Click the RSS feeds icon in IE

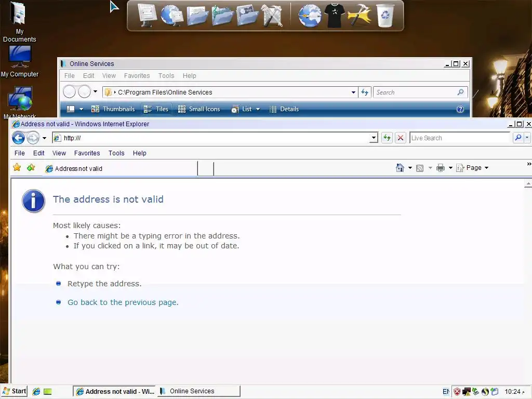tap(420, 168)
